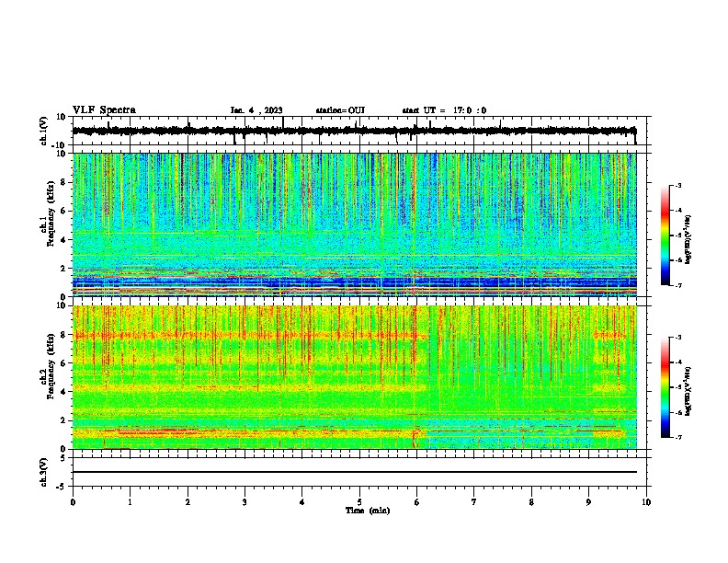Click the ch.1 voltage waveform trace
Viewport: 728px width, 563px height.
(x=354, y=131)
